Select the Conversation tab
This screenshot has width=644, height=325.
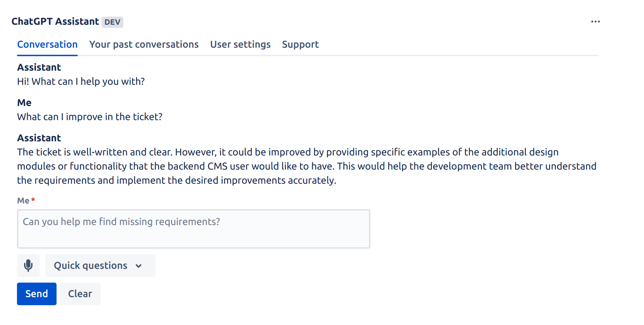pos(47,45)
